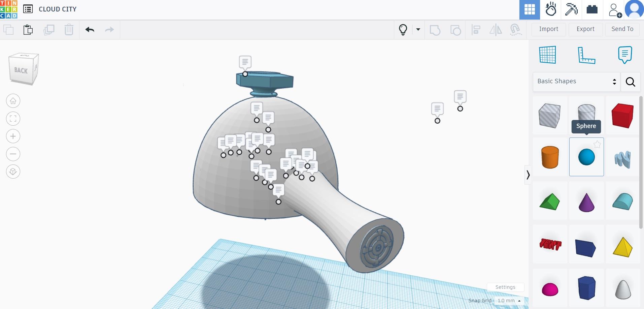Switch to Blocks pickaxe mode
This screenshot has width=644, height=309.
pyautogui.click(x=571, y=9)
